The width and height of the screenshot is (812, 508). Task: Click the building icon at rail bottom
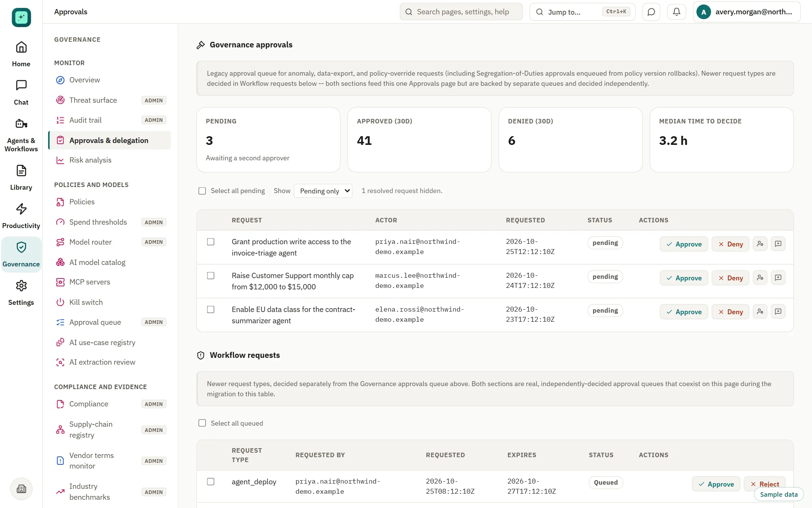pos(21,489)
